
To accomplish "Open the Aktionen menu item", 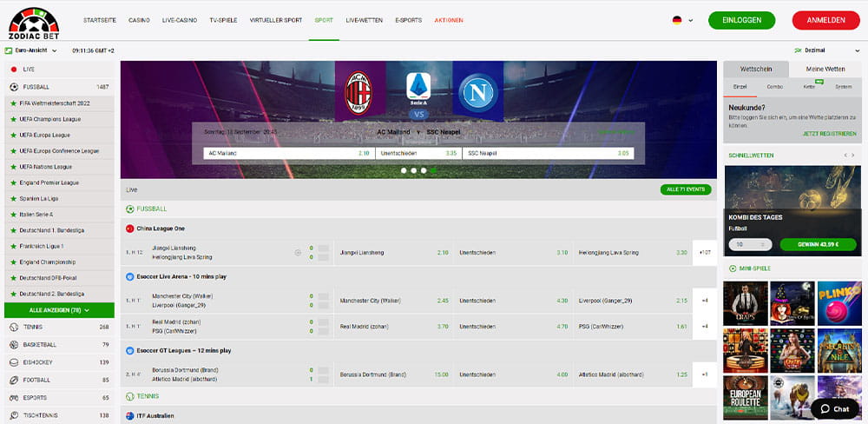I will [x=449, y=21].
